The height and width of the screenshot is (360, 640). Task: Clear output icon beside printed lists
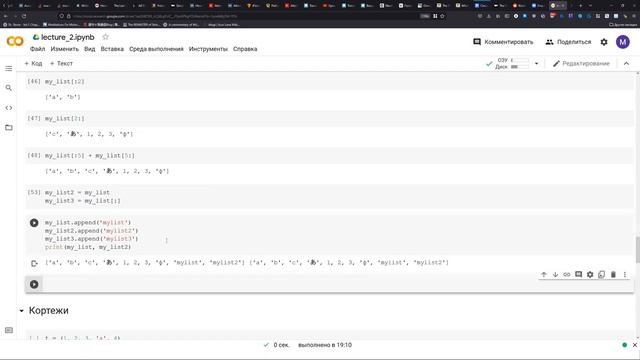[x=34, y=263]
